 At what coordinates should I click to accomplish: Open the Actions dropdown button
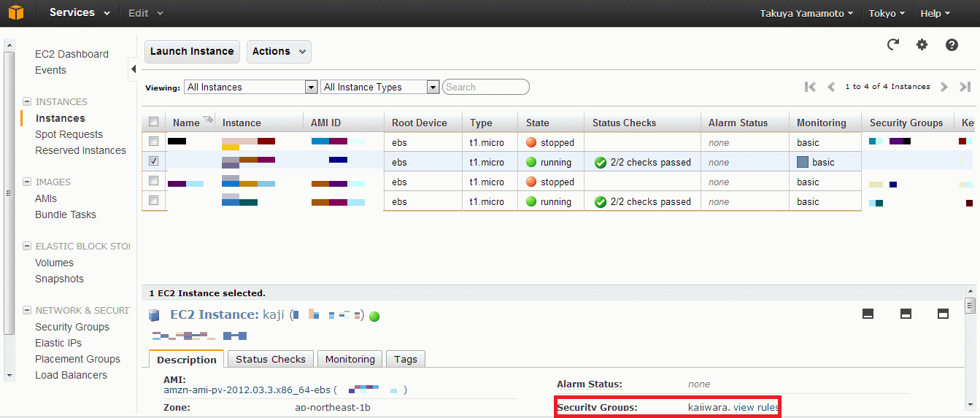point(279,51)
